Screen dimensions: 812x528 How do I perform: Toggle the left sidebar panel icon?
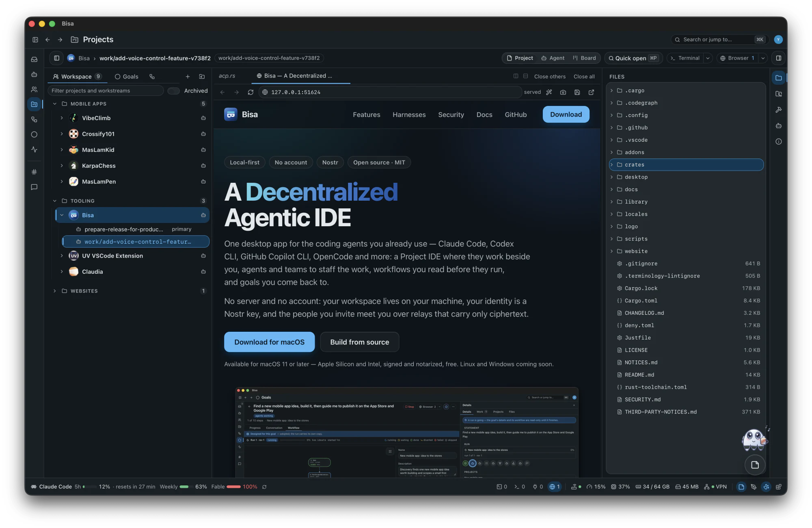(x=57, y=58)
